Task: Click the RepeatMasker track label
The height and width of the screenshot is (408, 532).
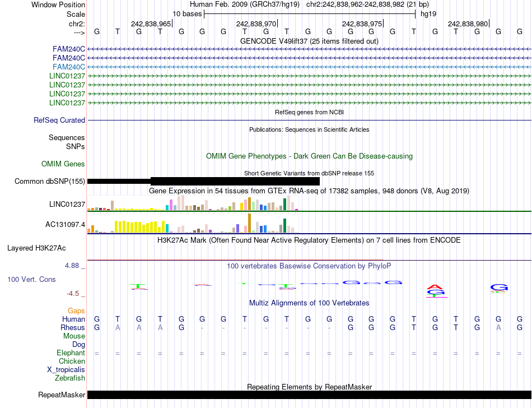Action: (62, 395)
